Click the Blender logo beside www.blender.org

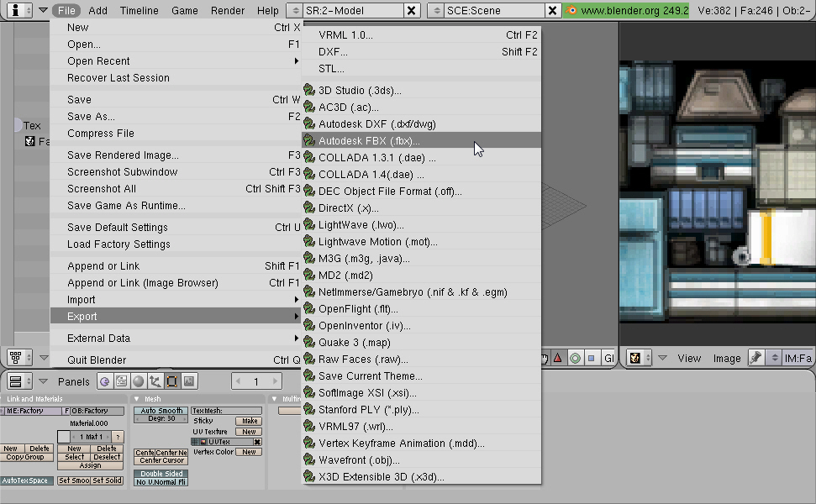click(x=571, y=10)
